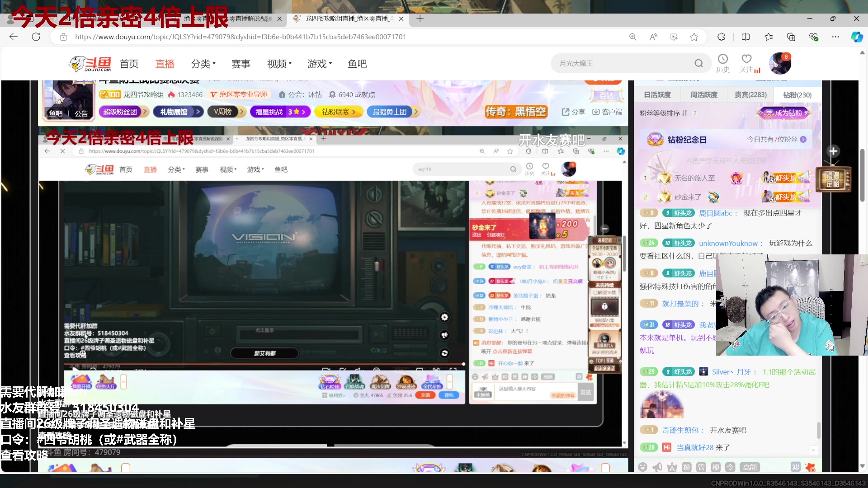Image resolution: width=868 pixels, height=488 pixels.
Task: Select the 钻粉(230) tab
Action: (x=797, y=95)
